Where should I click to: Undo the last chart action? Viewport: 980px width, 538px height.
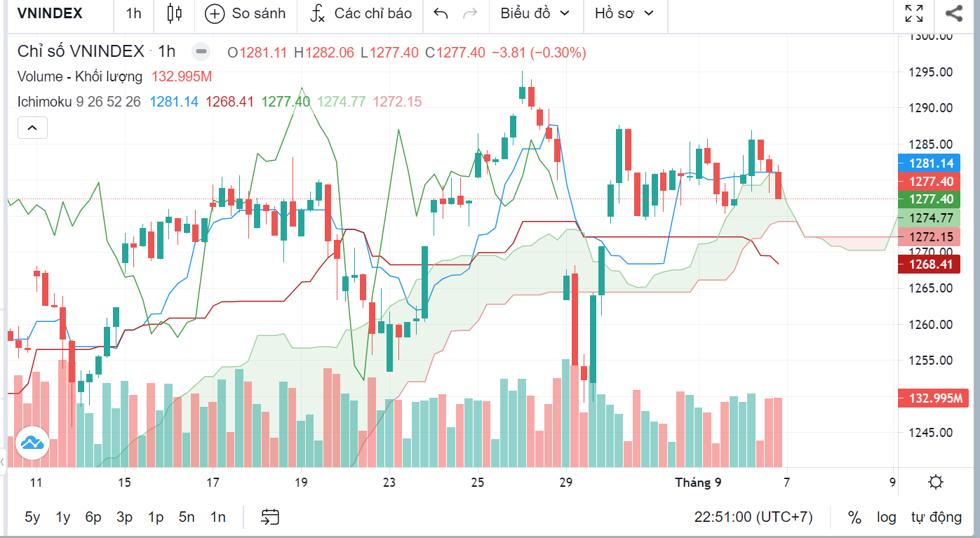pos(441,13)
